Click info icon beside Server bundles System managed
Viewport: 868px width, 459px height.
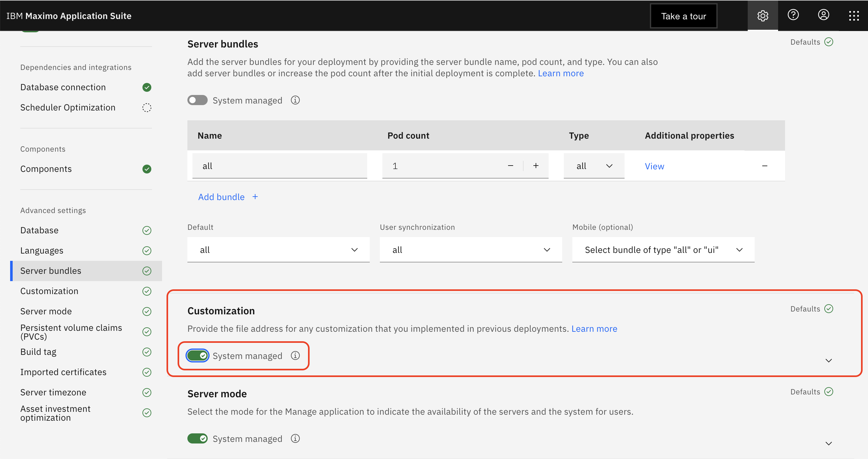[295, 100]
